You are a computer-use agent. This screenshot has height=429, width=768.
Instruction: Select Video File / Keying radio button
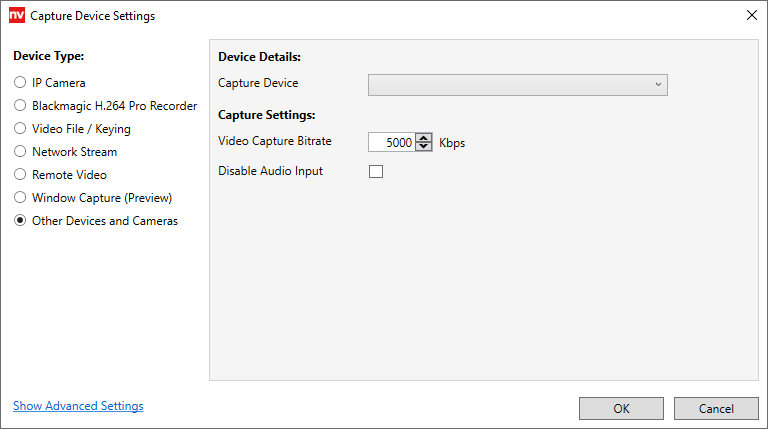click(20, 129)
